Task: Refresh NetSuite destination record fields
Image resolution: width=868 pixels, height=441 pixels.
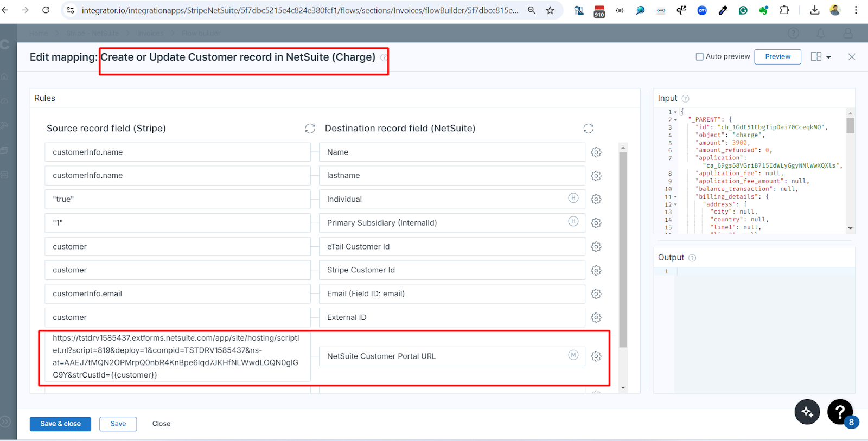Action: click(x=588, y=129)
